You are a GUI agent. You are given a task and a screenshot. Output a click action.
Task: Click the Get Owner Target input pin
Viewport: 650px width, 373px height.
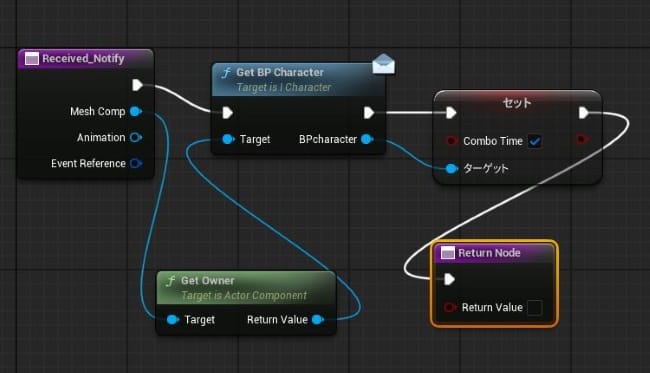173,320
